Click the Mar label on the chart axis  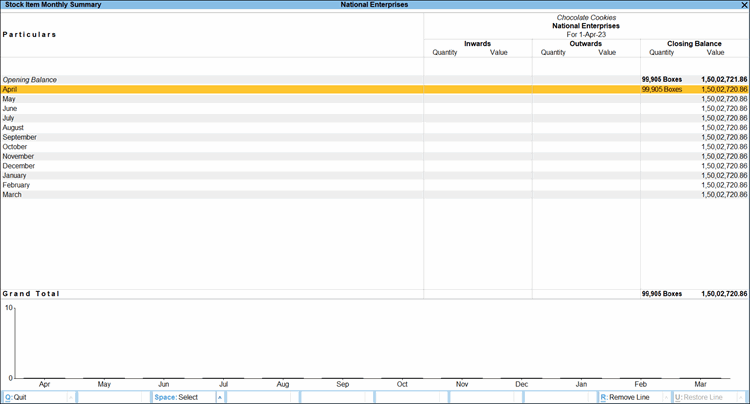click(x=700, y=384)
